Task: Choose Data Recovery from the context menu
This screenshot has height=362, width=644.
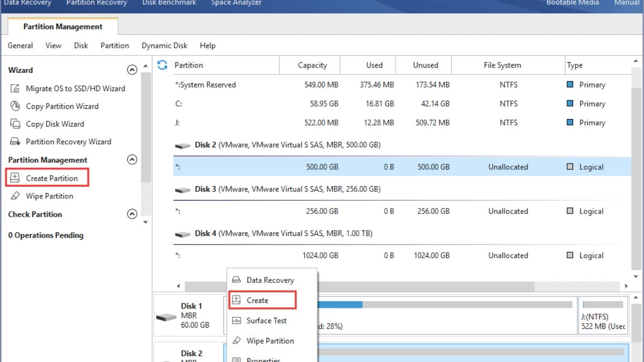Action: tap(263, 280)
